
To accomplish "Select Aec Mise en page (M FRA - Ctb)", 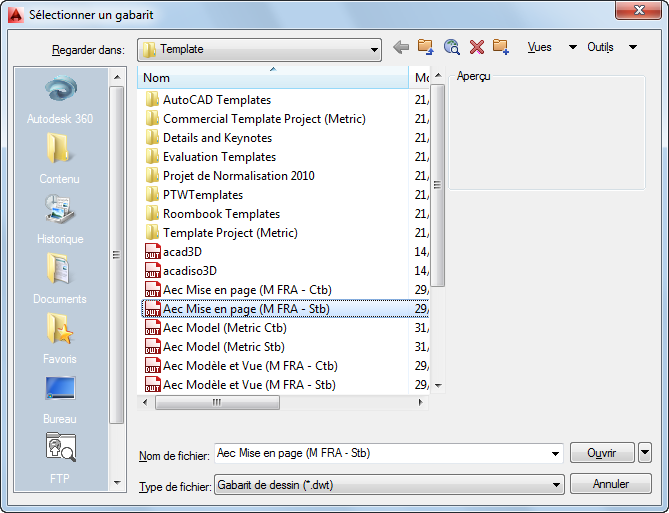I will tap(239, 290).
